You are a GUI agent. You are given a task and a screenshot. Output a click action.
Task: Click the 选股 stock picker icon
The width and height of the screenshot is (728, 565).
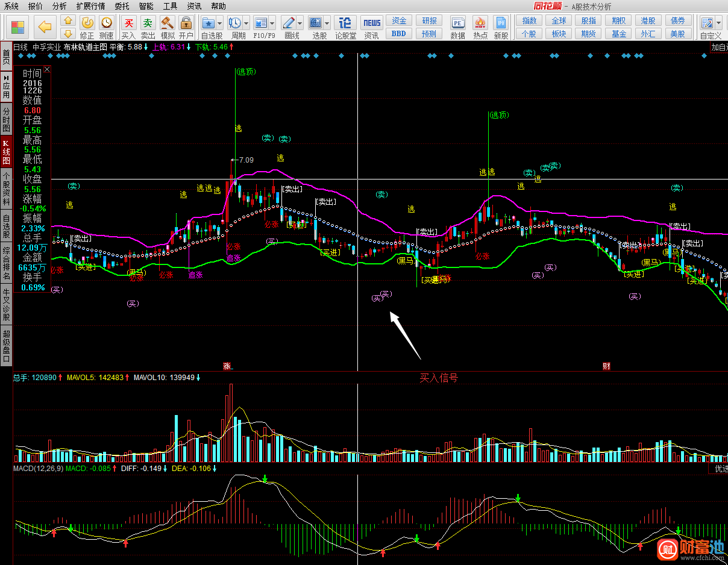[315, 23]
